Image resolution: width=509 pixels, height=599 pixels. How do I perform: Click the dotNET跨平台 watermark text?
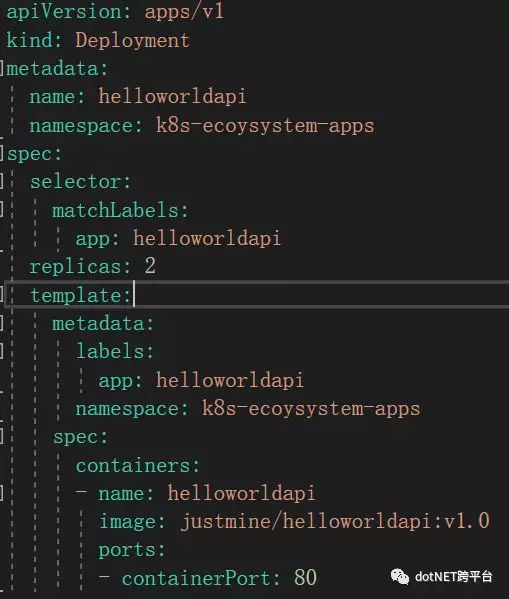tap(453, 576)
